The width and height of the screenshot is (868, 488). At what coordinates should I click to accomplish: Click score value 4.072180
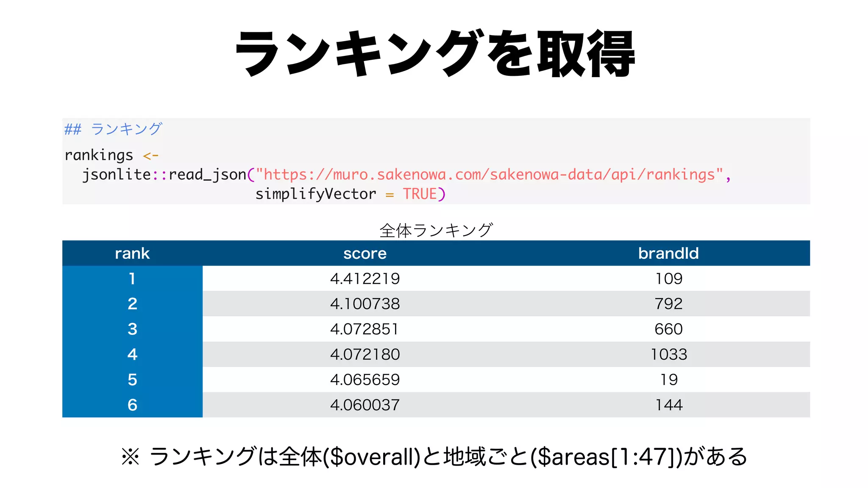[365, 354]
